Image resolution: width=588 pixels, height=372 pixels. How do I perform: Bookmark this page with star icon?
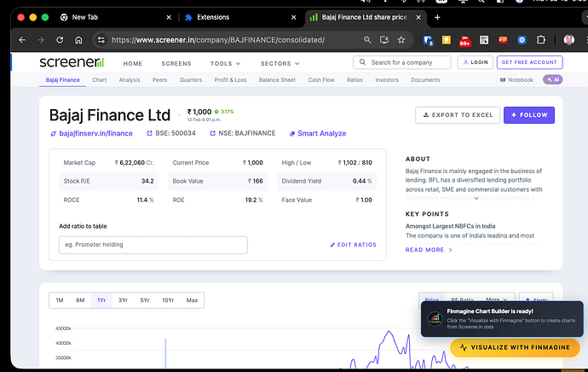[x=401, y=40]
